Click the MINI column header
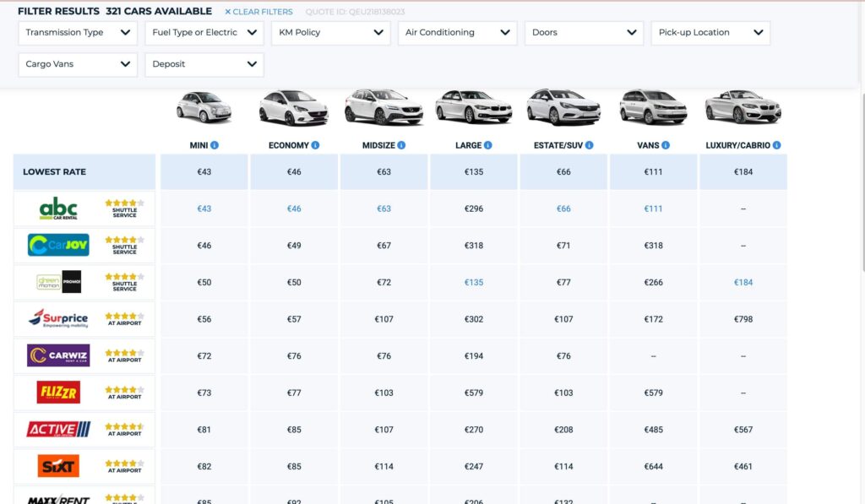Image resolution: width=865 pixels, height=504 pixels. (x=199, y=145)
